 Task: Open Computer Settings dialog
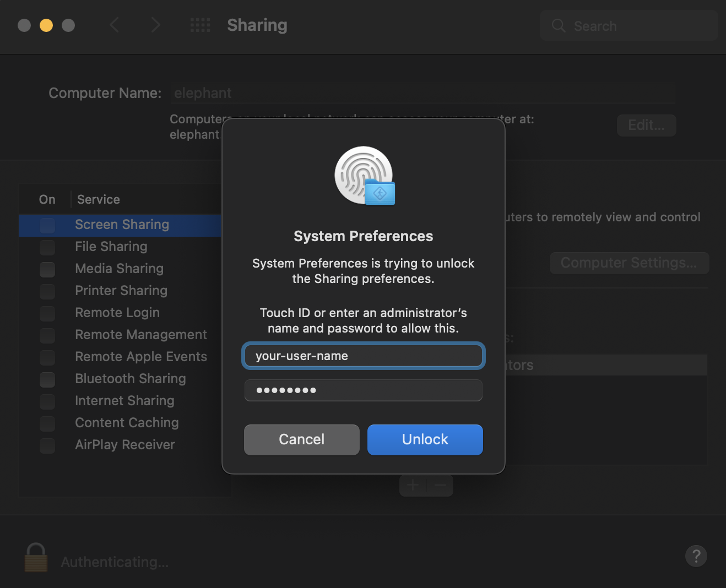(629, 263)
